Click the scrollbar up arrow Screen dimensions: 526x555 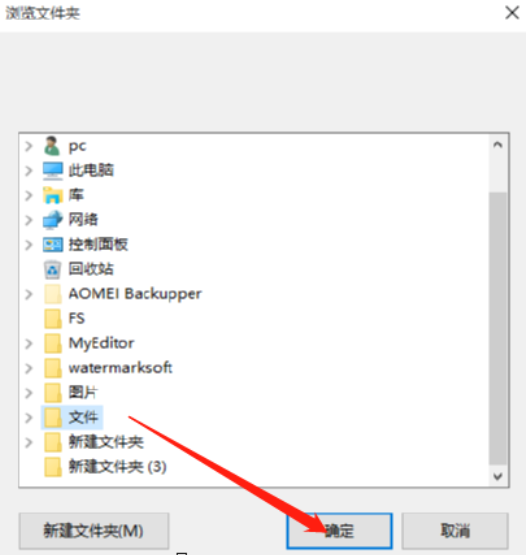tap(498, 144)
